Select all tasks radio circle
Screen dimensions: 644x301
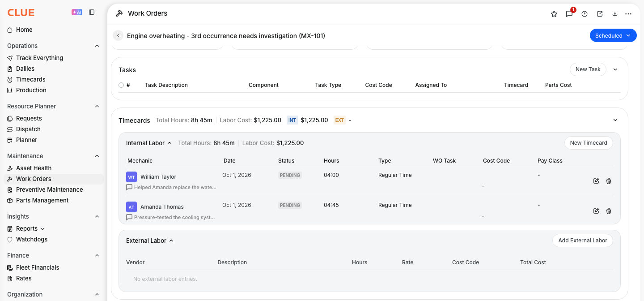[x=121, y=85]
